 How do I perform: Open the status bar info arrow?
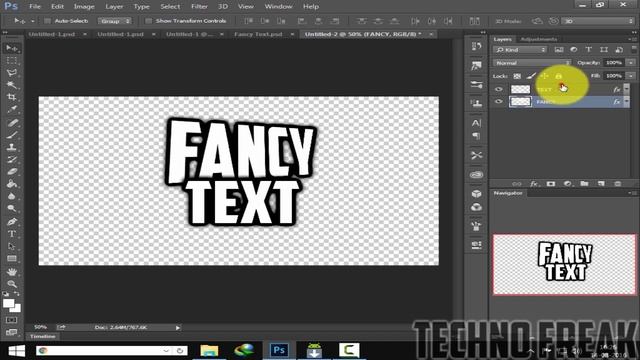tap(178, 327)
